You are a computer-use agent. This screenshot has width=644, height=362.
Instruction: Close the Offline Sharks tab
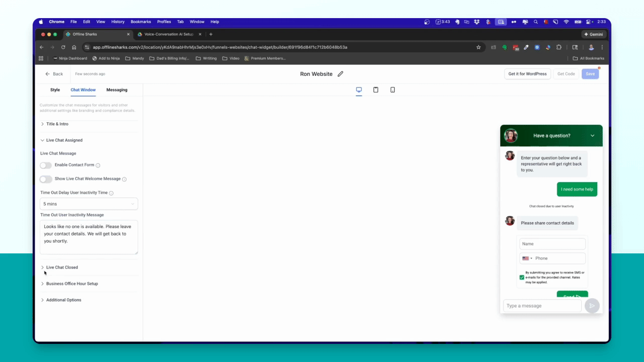(x=128, y=34)
